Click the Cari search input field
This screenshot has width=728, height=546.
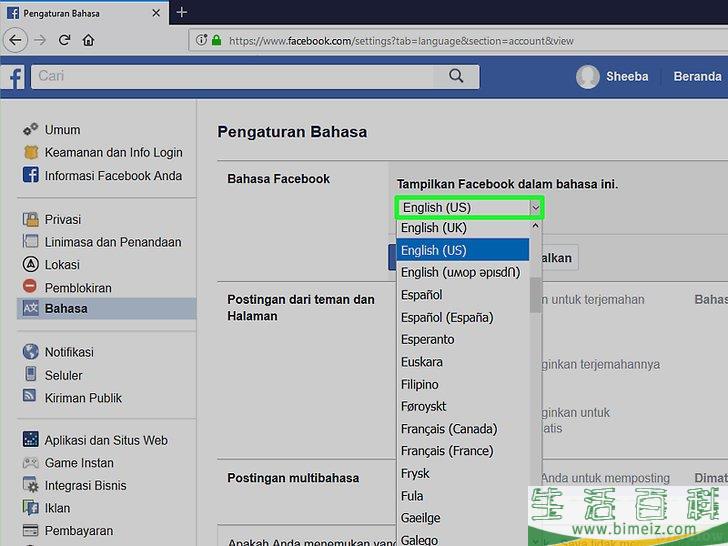(232, 76)
